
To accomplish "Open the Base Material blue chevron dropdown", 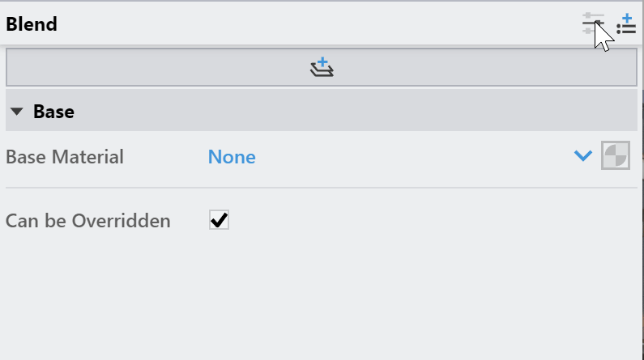I will coord(582,156).
